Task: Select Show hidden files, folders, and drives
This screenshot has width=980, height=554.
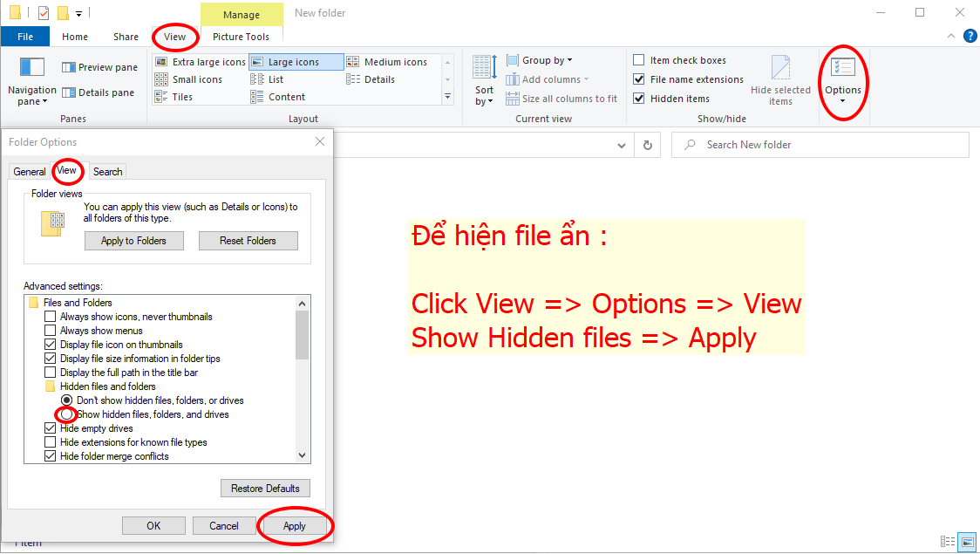Action: click(67, 414)
